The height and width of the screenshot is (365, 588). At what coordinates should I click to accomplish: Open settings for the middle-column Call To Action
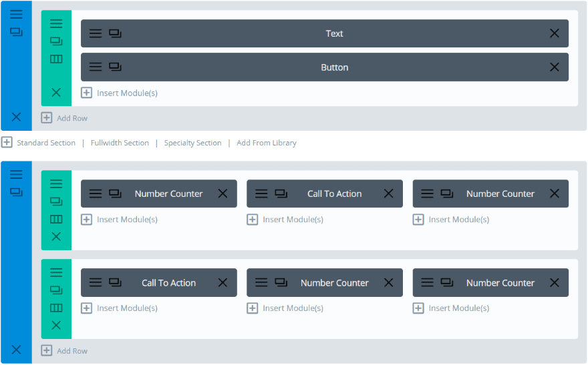[261, 194]
